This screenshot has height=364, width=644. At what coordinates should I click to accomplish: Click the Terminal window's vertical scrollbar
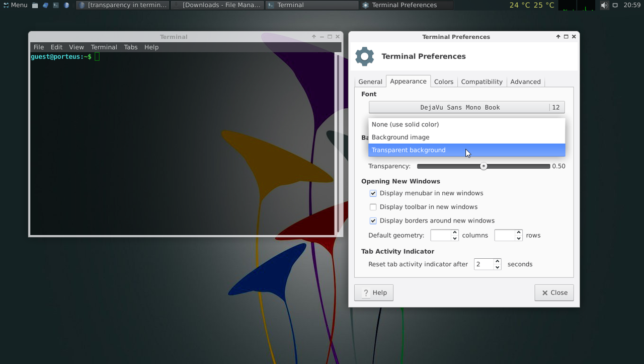(x=338, y=143)
